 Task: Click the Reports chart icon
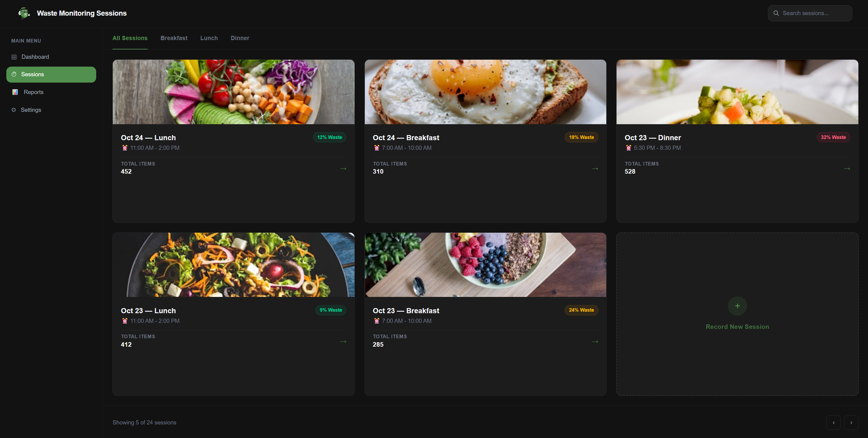click(x=15, y=92)
